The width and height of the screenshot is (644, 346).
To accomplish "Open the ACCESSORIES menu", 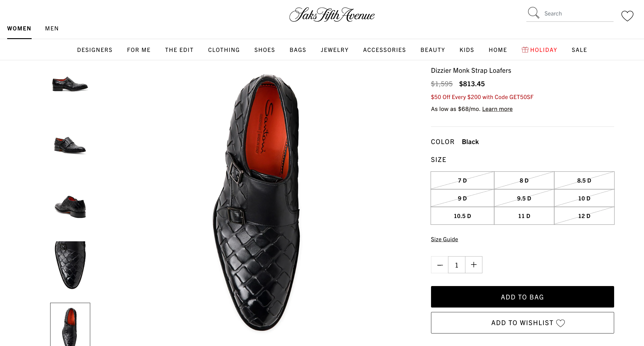I will (384, 50).
